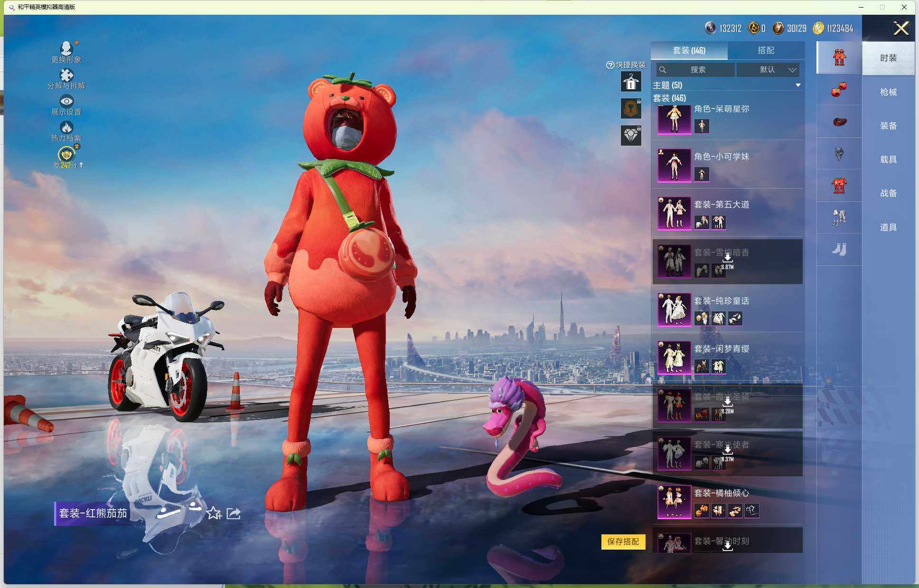Click the 保存搭配 yellow button
The width and height of the screenshot is (919, 588).
pyautogui.click(x=623, y=541)
